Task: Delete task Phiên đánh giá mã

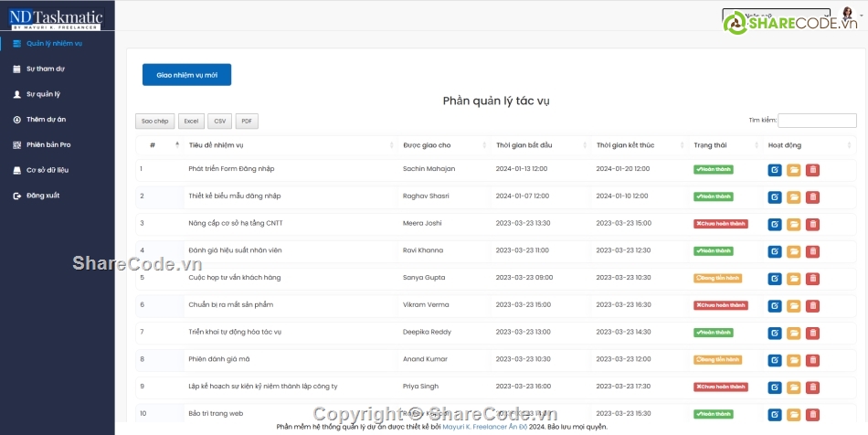Action: click(x=812, y=360)
